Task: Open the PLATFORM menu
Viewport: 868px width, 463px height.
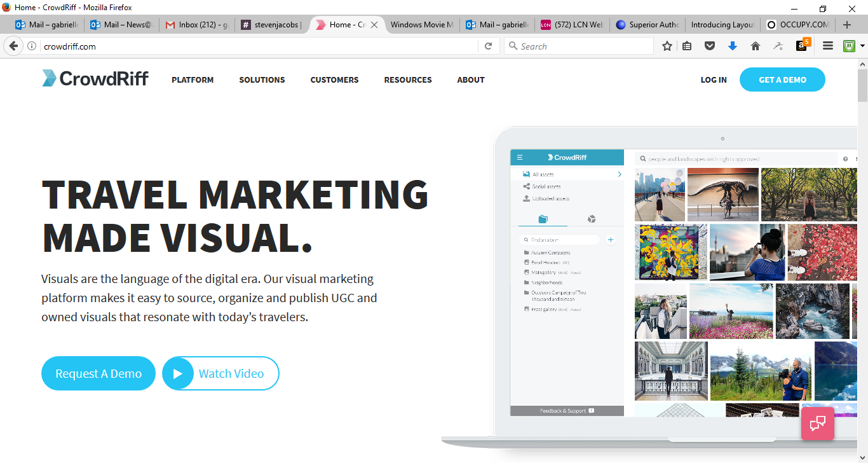Action: pos(193,79)
